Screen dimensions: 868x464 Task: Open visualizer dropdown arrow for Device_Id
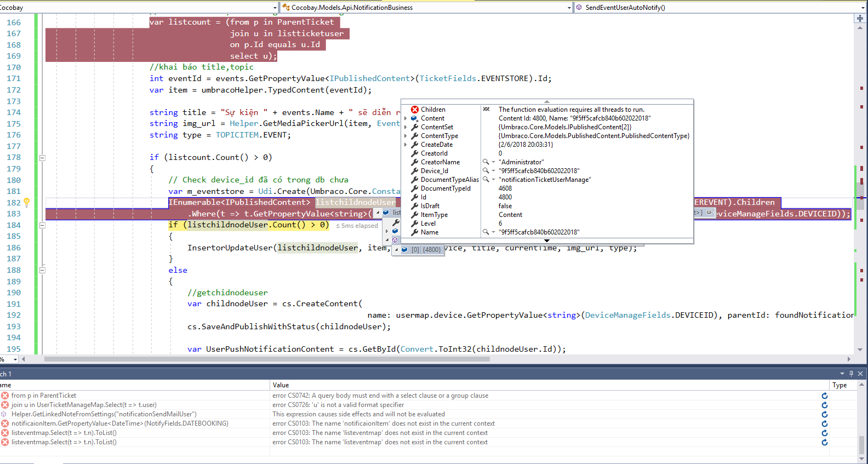[x=493, y=171]
